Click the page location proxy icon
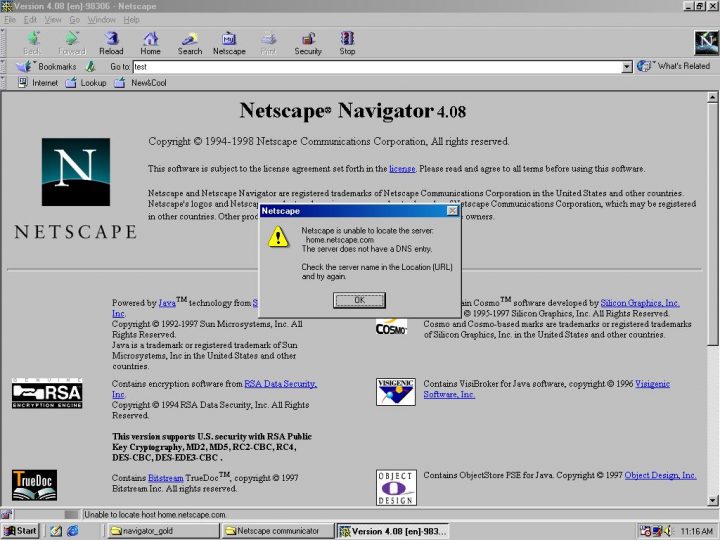 coord(90,67)
